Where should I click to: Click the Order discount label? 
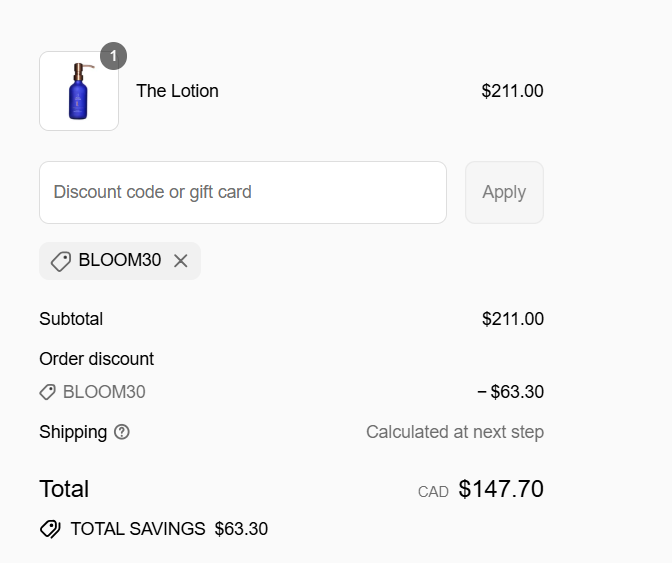[x=96, y=359]
